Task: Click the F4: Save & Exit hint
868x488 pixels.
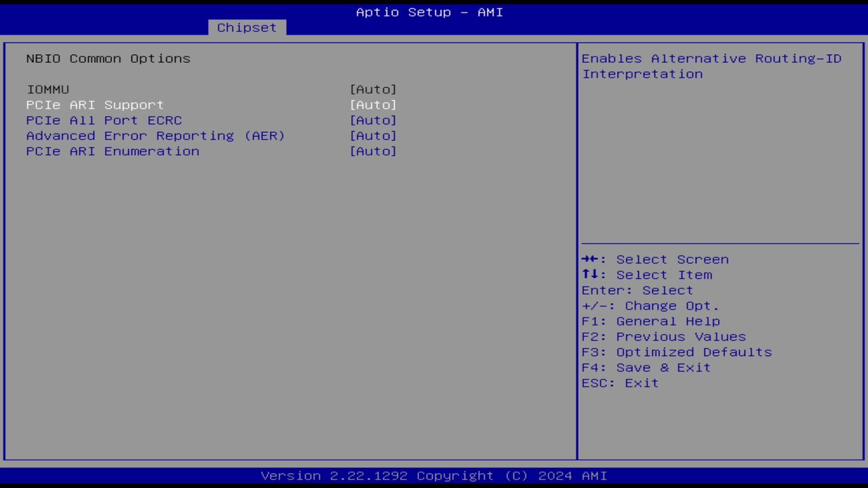Action: tap(646, 368)
